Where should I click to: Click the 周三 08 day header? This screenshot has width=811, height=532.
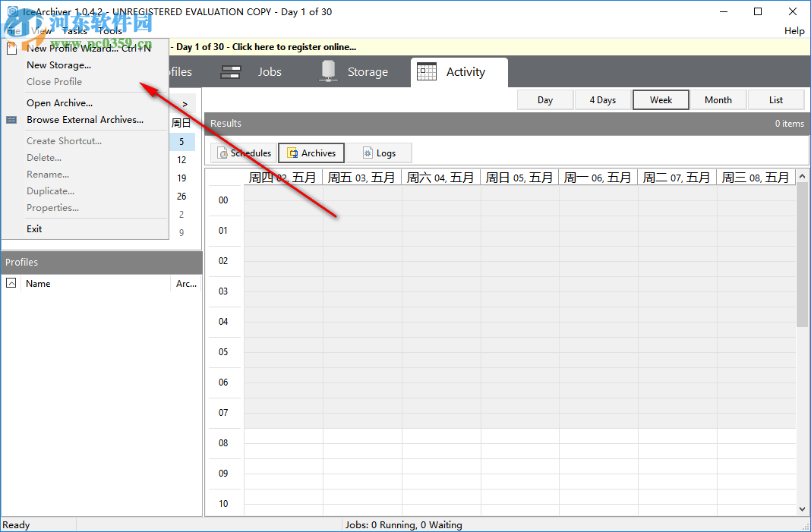[x=756, y=178]
